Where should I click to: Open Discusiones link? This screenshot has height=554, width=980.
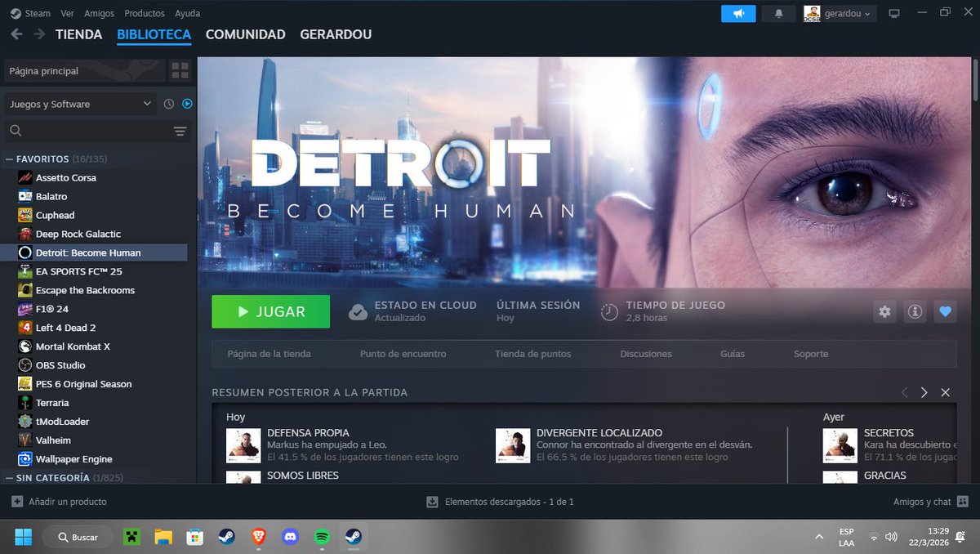[646, 354]
